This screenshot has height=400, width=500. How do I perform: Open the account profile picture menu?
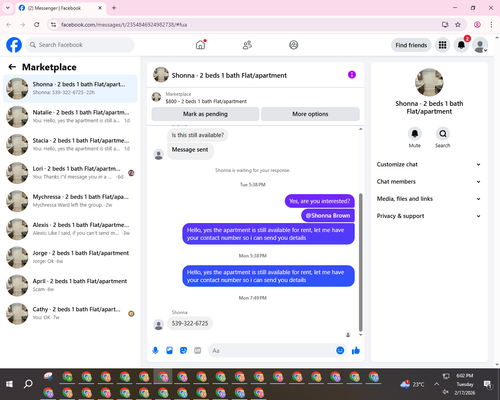(480, 45)
